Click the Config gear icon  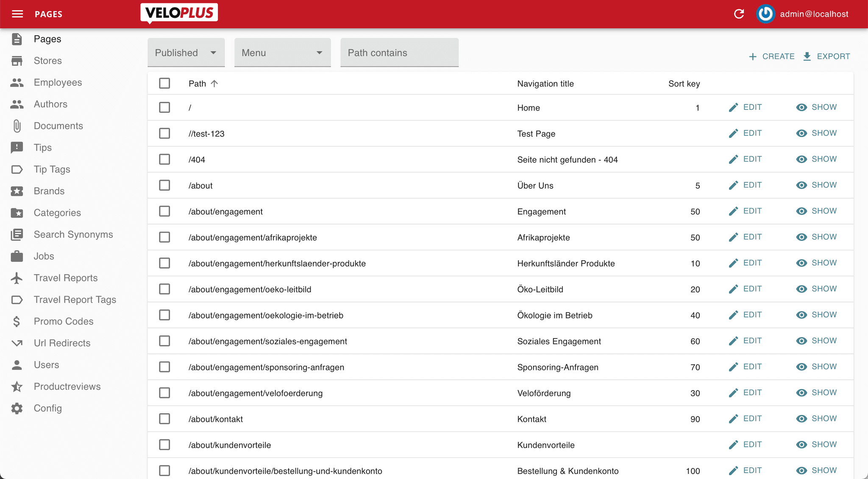pyautogui.click(x=17, y=408)
